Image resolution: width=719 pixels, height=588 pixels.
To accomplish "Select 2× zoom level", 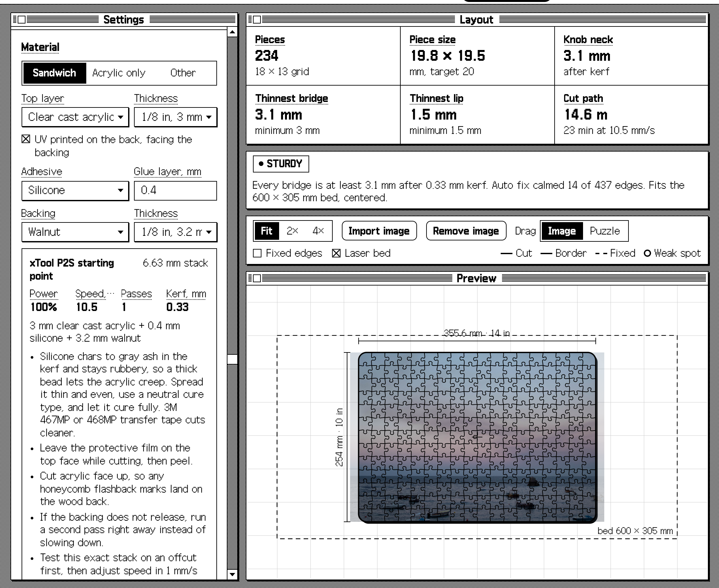I will pyautogui.click(x=292, y=231).
